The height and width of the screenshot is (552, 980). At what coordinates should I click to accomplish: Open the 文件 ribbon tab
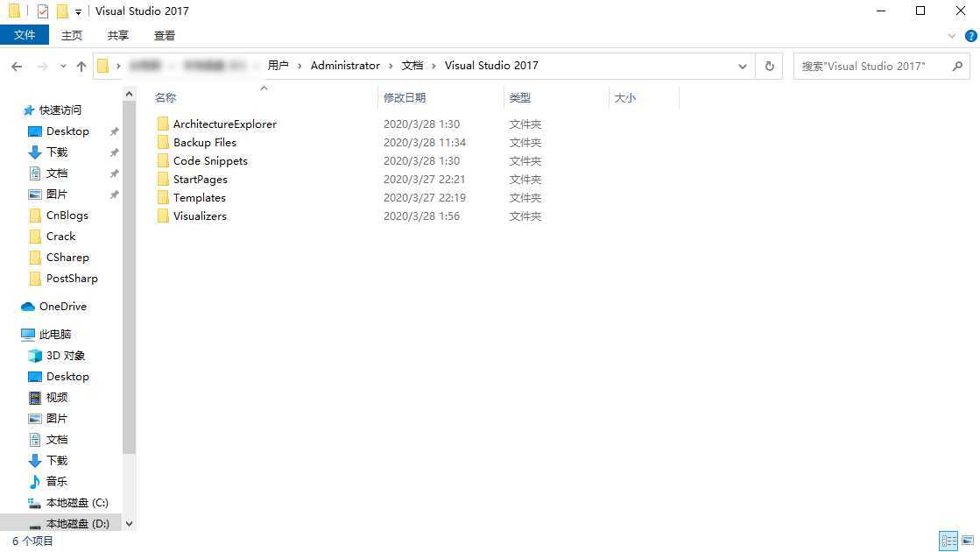[25, 35]
